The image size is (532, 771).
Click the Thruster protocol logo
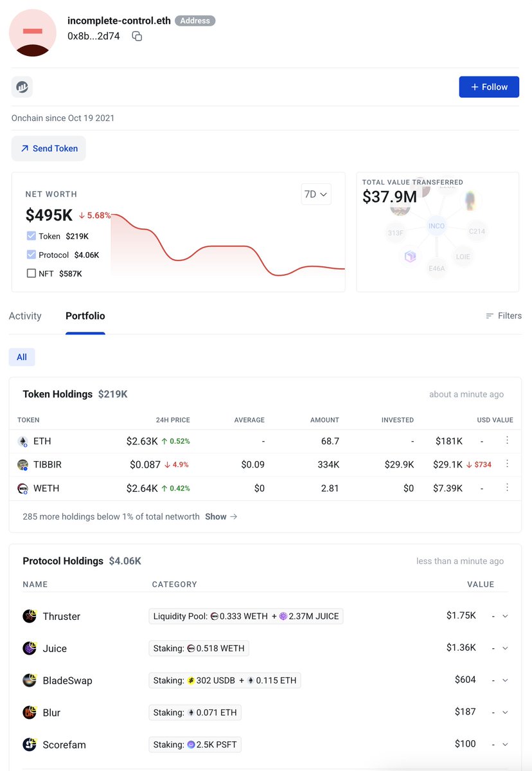coord(30,616)
